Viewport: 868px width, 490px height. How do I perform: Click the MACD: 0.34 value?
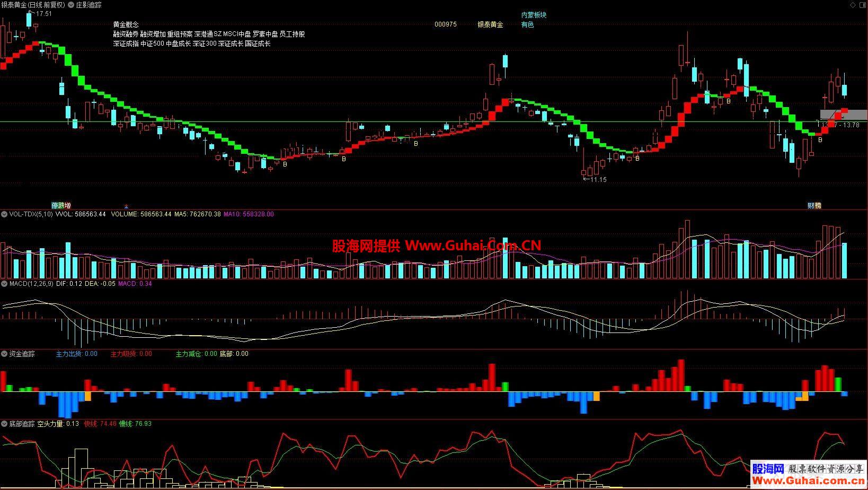point(135,284)
